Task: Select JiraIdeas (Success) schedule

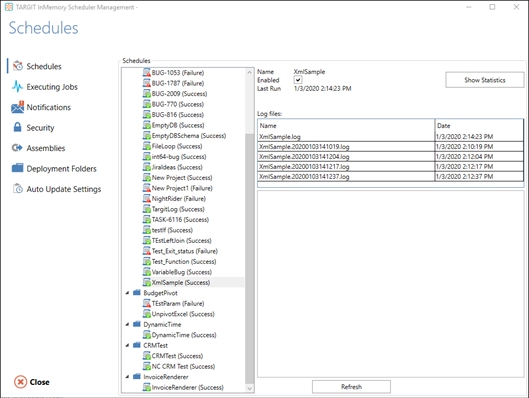Action: pyautogui.click(x=177, y=167)
